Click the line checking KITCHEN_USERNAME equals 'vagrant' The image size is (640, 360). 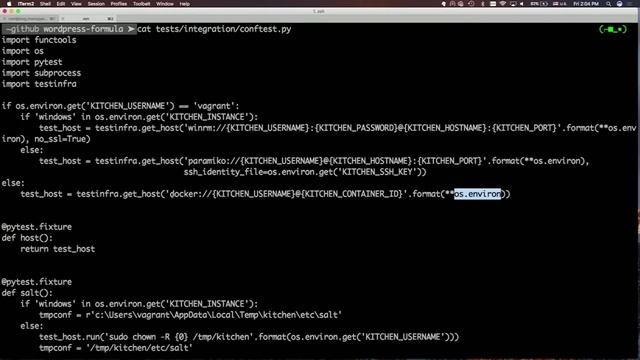point(120,106)
